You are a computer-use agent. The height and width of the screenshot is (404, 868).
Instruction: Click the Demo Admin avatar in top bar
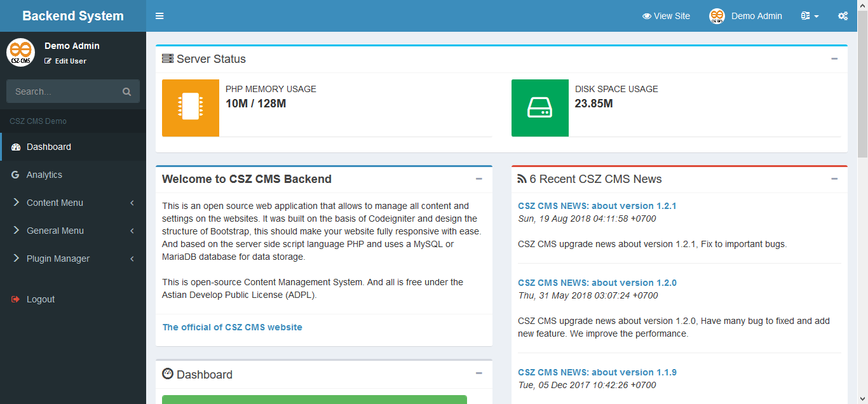(x=717, y=16)
